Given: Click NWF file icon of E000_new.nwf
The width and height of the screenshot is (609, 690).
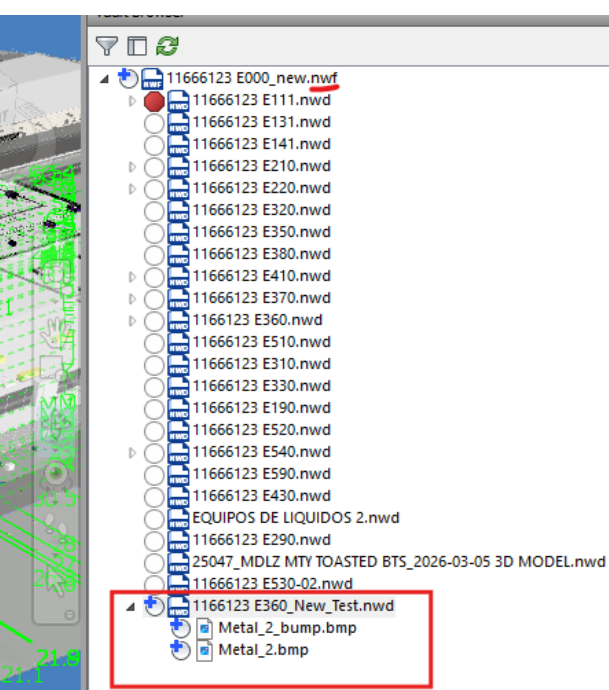Looking at the screenshot, I should [152, 78].
